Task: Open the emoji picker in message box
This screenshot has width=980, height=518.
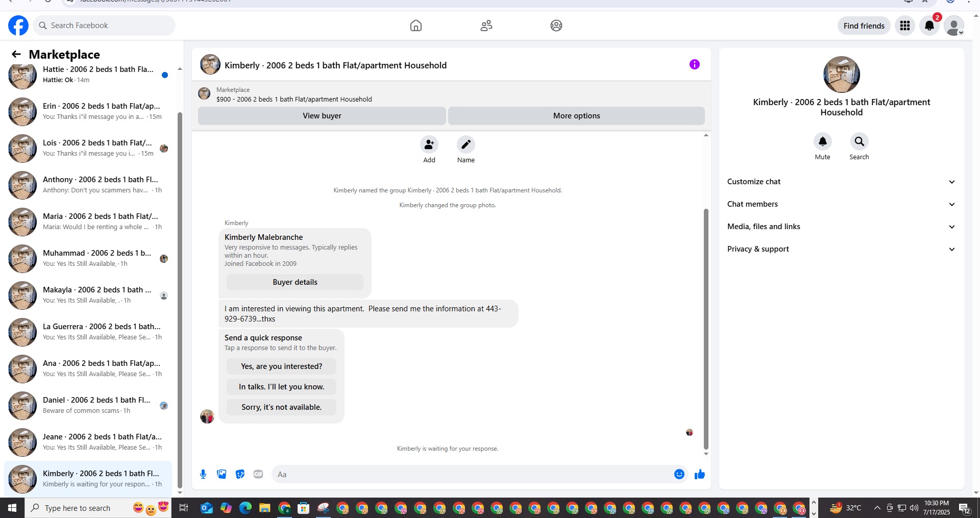Action: (x=679, y=474)
